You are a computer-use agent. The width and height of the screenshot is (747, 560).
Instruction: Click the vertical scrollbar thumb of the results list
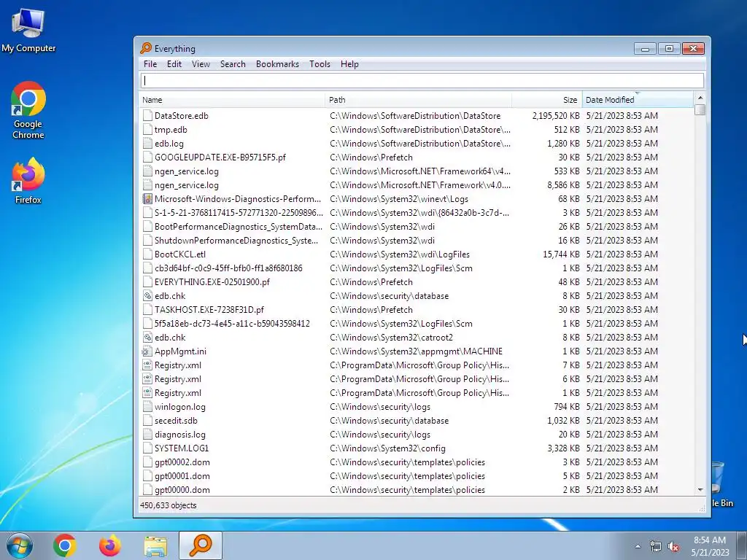click(x=700, y=109)
